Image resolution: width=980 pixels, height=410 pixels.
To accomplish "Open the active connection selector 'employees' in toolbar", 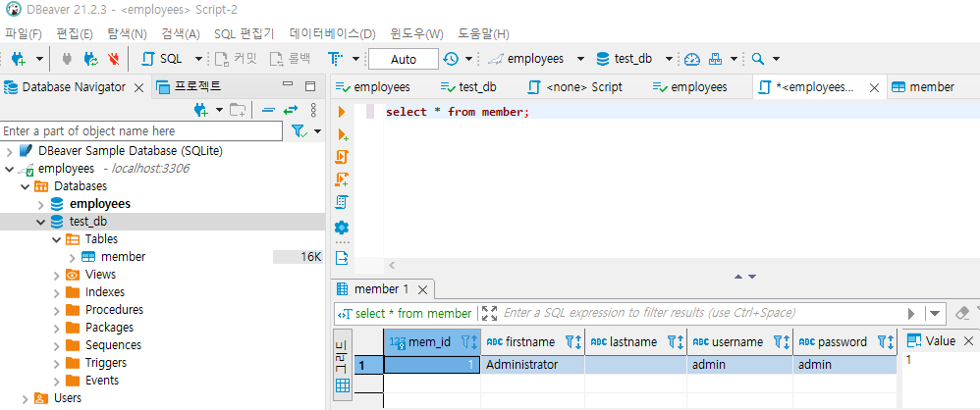I will pyautogui.click(x=535, y=59).
